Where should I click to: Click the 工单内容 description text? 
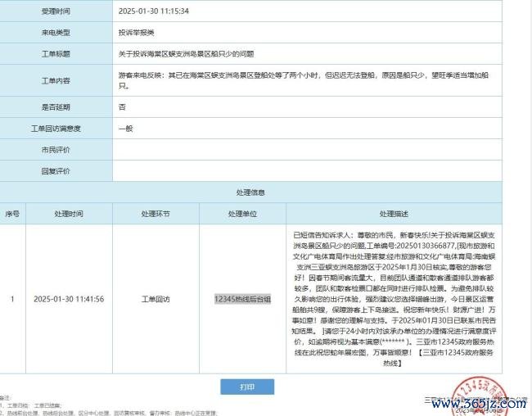pos(304,80)
